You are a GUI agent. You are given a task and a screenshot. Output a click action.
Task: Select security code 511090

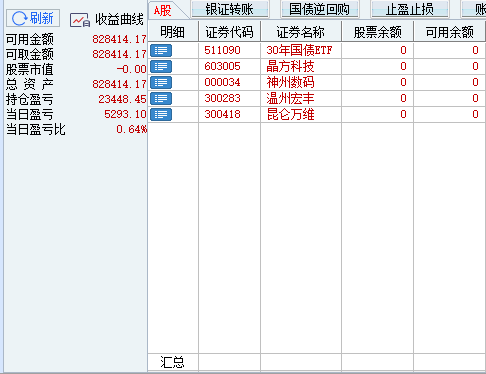point(222,50)
